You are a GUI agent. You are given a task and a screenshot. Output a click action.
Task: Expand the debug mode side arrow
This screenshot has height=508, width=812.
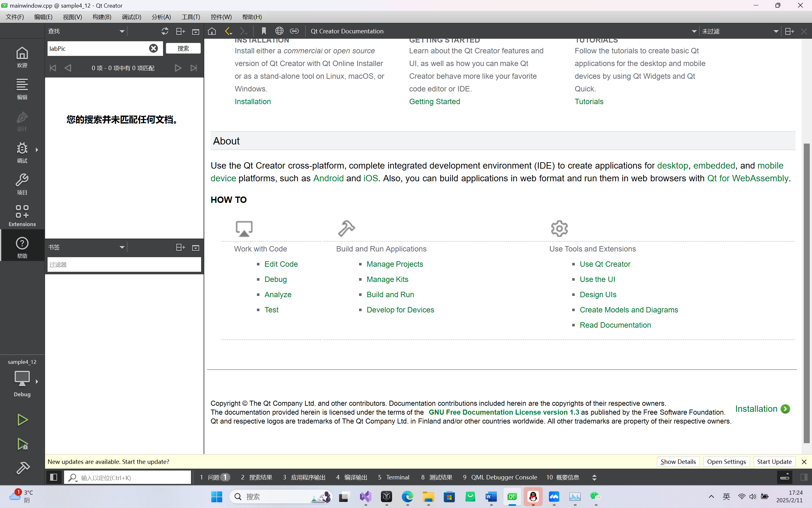pos(37,150)
